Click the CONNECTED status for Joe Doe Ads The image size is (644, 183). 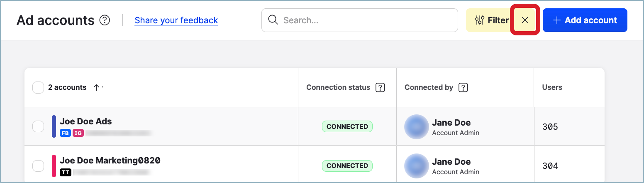coord(347,126)
